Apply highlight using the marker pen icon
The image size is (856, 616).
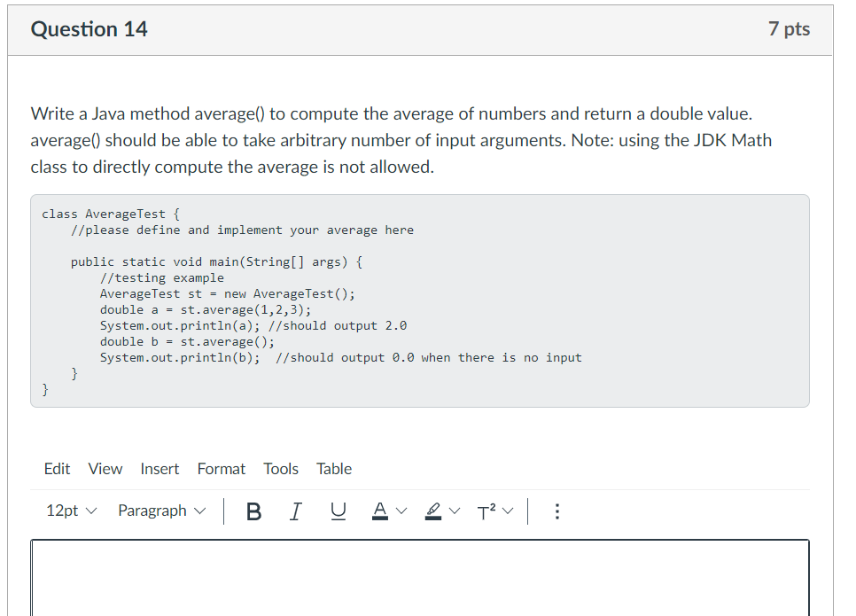click(x=433, y=511)
